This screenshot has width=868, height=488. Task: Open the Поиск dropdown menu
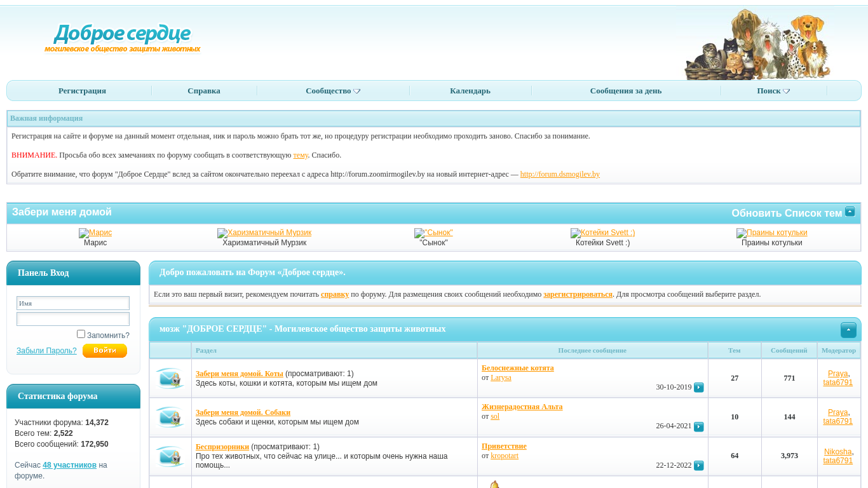(x=773, y=91)
